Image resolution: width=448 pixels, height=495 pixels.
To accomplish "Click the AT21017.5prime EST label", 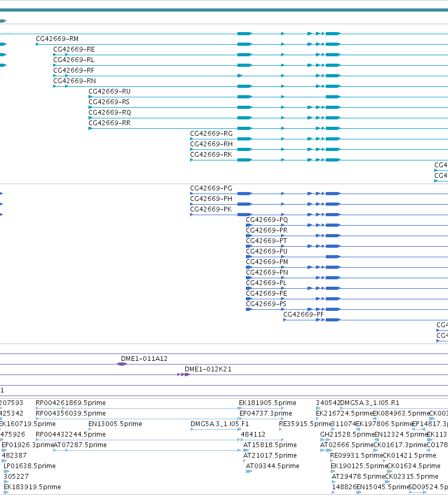I will click(x=270, y=455).
